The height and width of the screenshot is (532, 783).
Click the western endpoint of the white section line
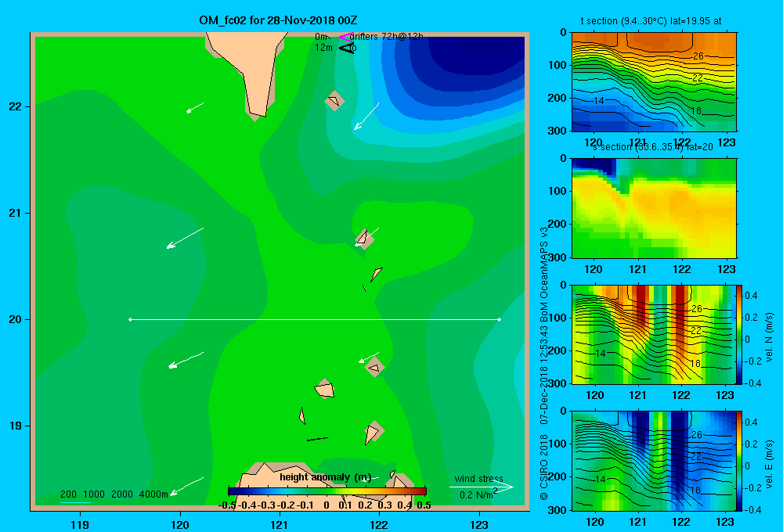point(130,319)
